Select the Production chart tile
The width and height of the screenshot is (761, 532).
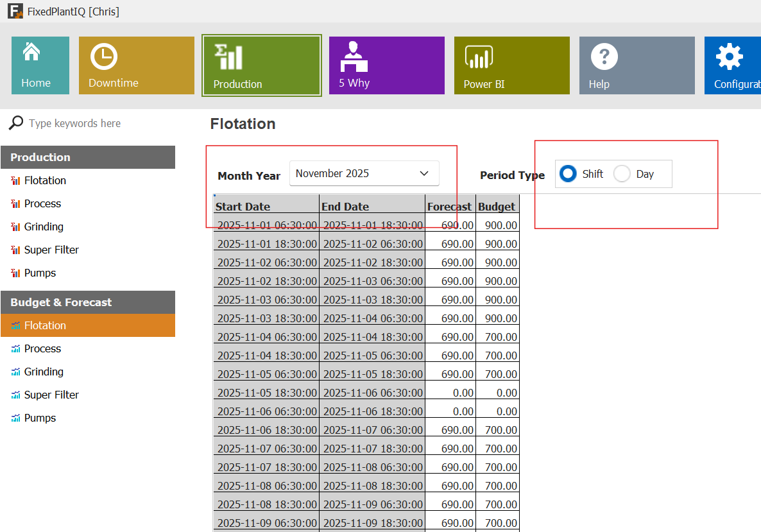point(261,65)
